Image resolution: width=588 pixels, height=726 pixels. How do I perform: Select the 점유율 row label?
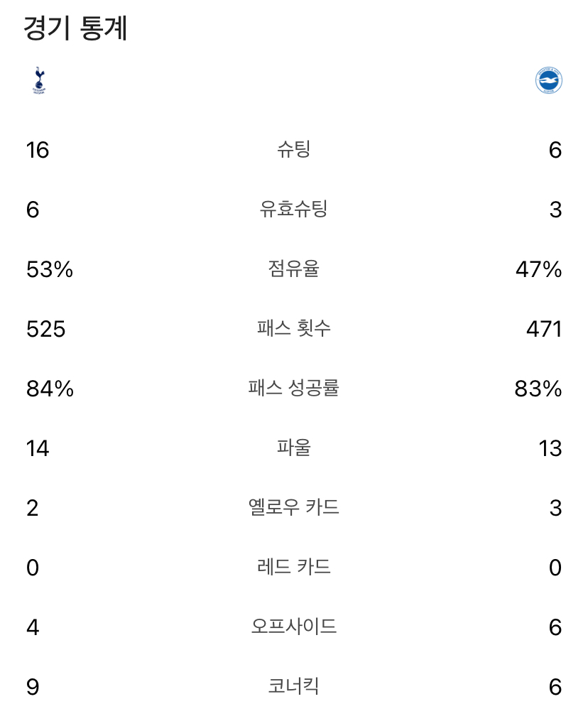point(293,269)
